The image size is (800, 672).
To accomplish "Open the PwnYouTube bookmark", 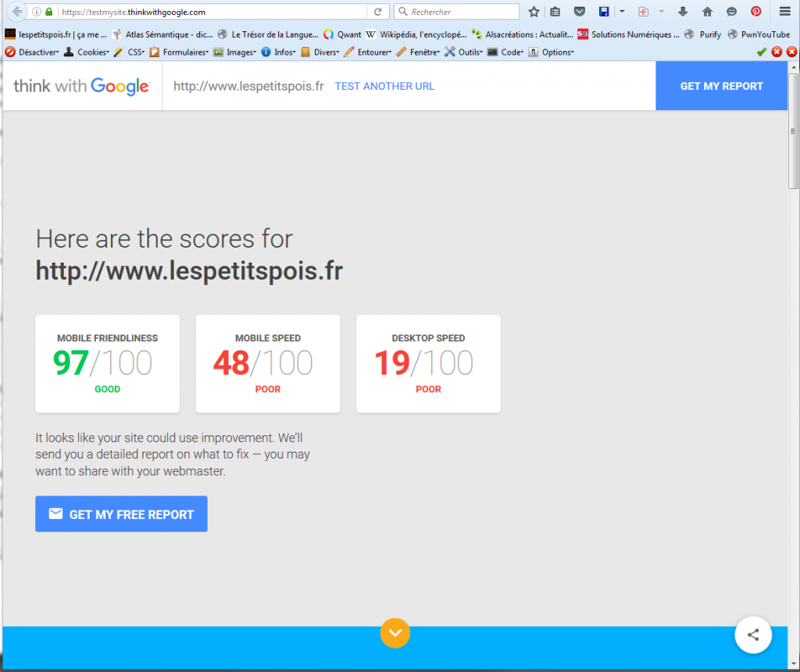I will (759, 34).
